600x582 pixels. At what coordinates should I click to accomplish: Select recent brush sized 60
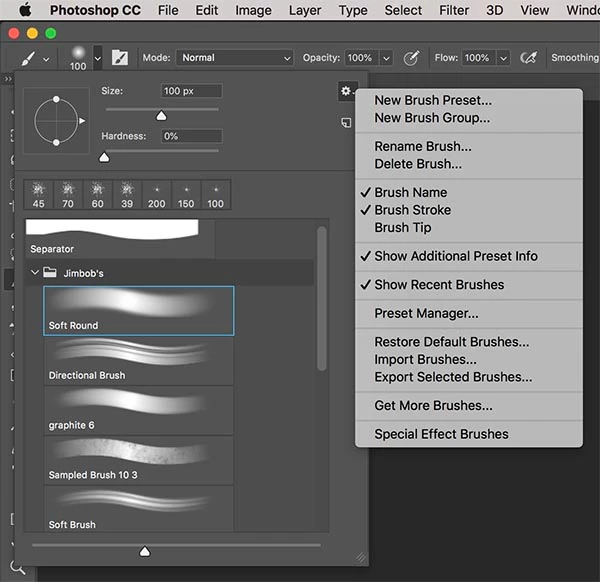tap(98, 195)
